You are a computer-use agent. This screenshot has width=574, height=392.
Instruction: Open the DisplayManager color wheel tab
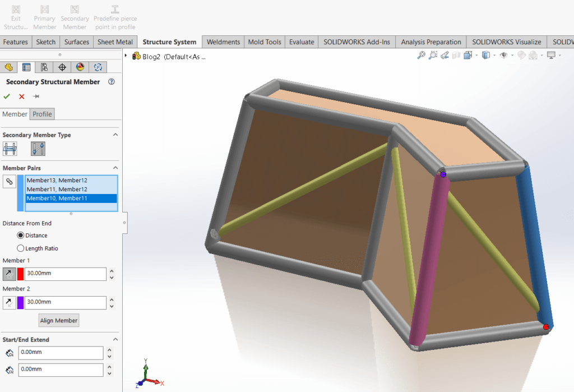[x=80, y=67]
